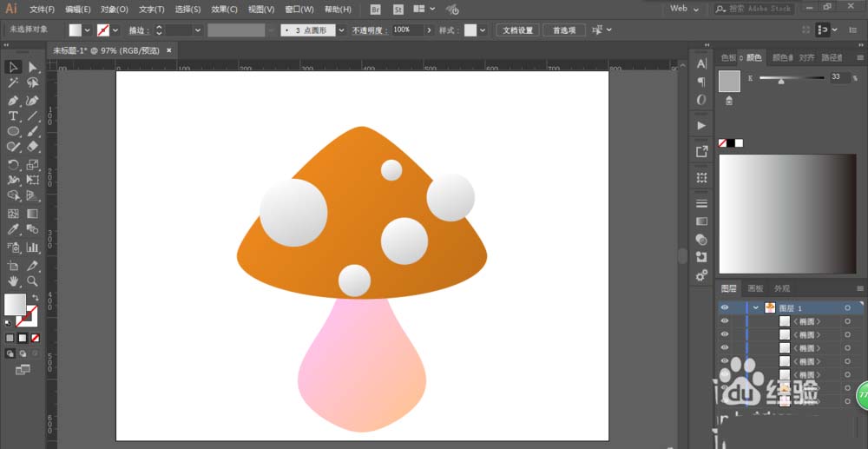
Task: Toggle visibility of the first 椭圆 sublayer
Action: (725, 321)
